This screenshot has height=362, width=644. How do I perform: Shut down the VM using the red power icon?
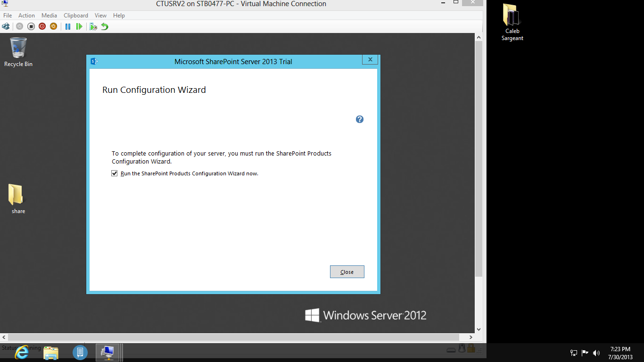pos(42,26)
